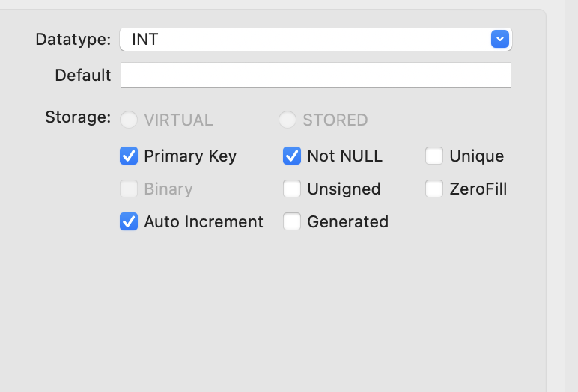Click the Datatype: label

point(73,40)
